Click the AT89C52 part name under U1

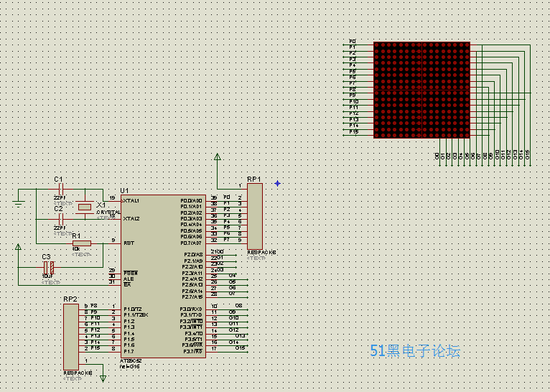click(131, 361)
